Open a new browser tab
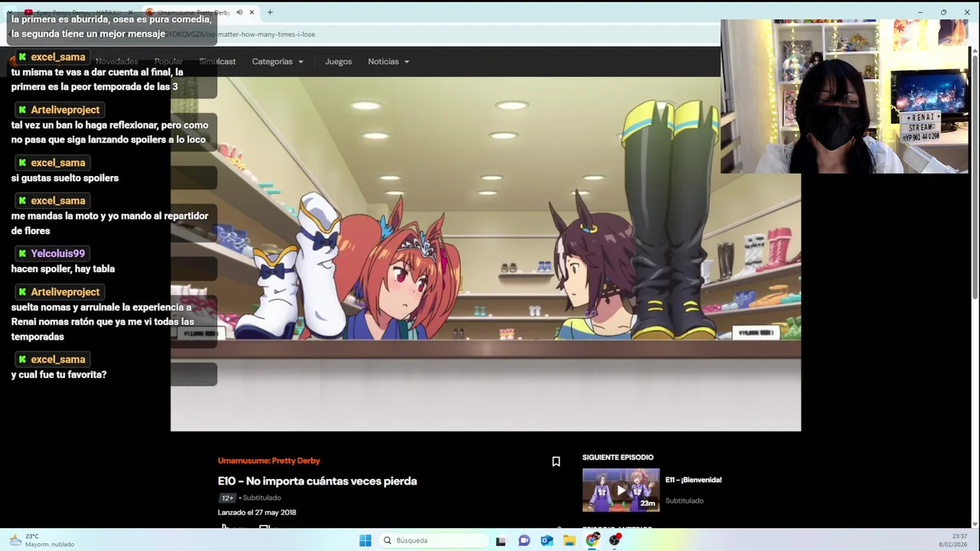980x551 pixels. point(269,12)
